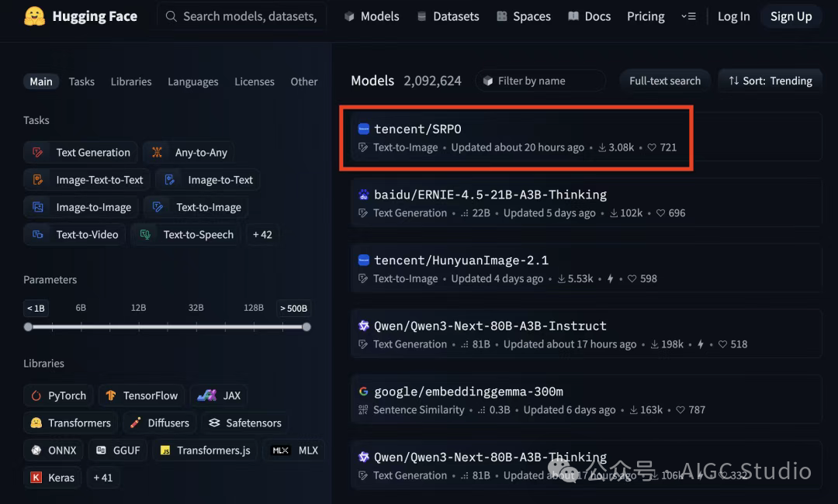Click the Models cube icon in navbar
Screen dimensions: 838x504
point(349,16)
